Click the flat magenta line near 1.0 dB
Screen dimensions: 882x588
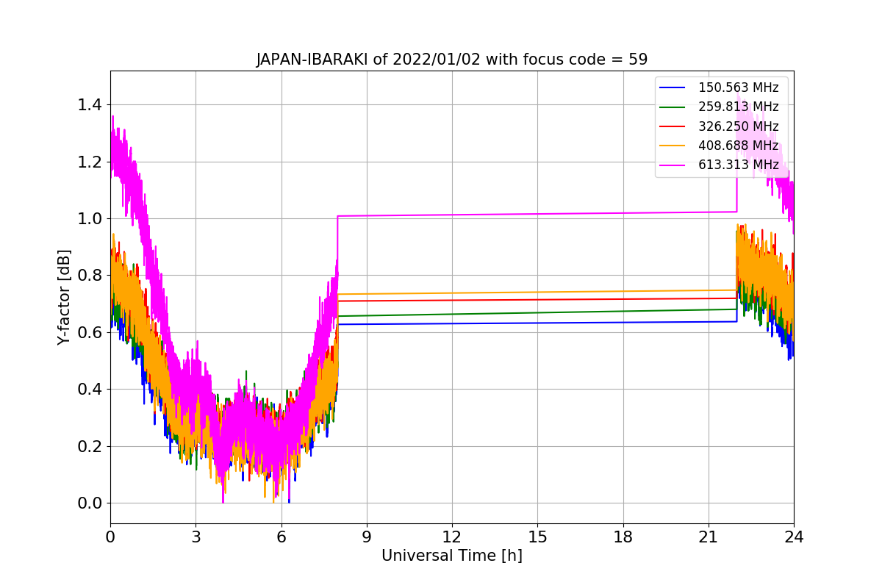pyautogui.click(x=537, y=214)
